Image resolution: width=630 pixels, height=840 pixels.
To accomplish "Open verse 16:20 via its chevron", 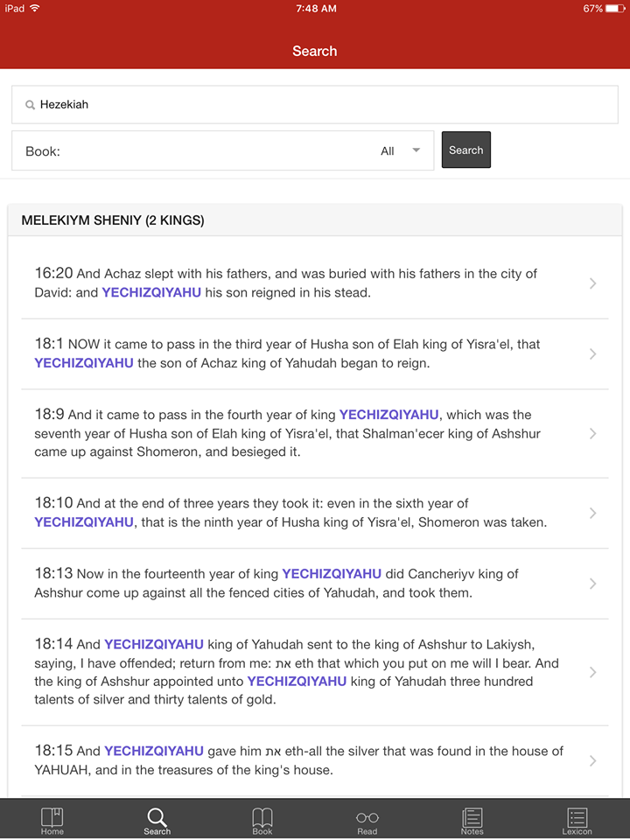I will point(592,283).
